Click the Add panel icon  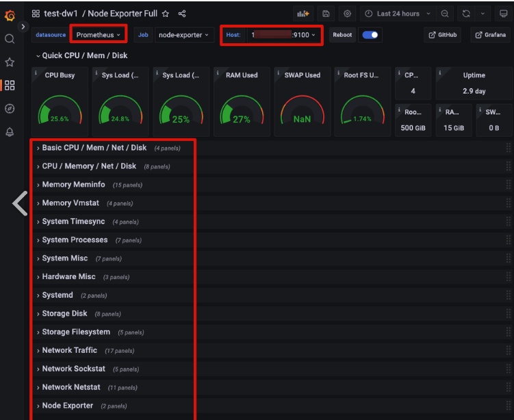(x=303, y=14)
